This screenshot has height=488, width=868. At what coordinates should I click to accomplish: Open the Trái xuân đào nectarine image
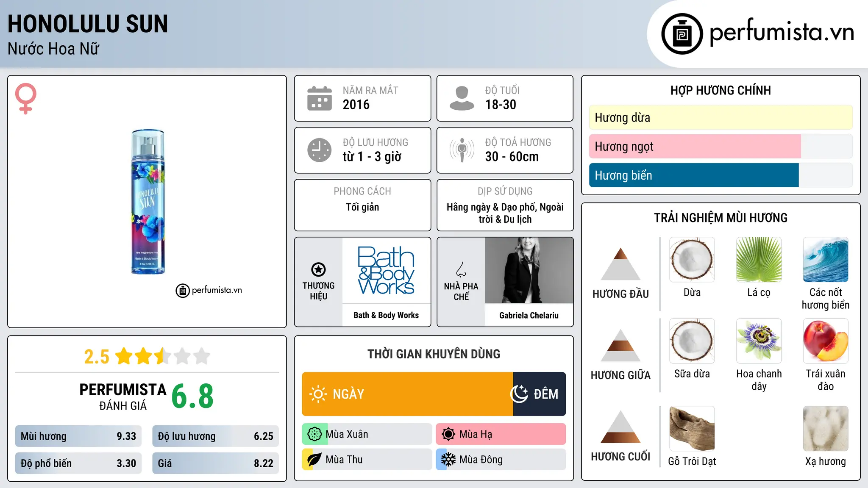tap(826, 341)
